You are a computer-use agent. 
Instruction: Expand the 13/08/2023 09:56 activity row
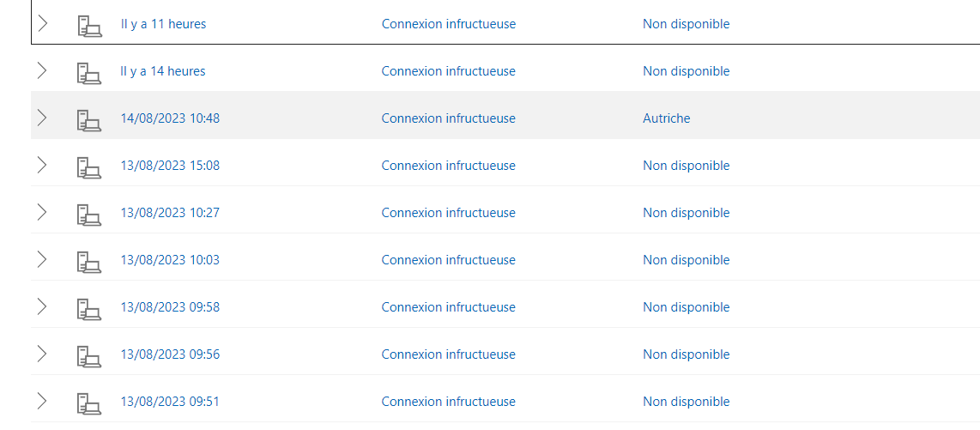42,354
